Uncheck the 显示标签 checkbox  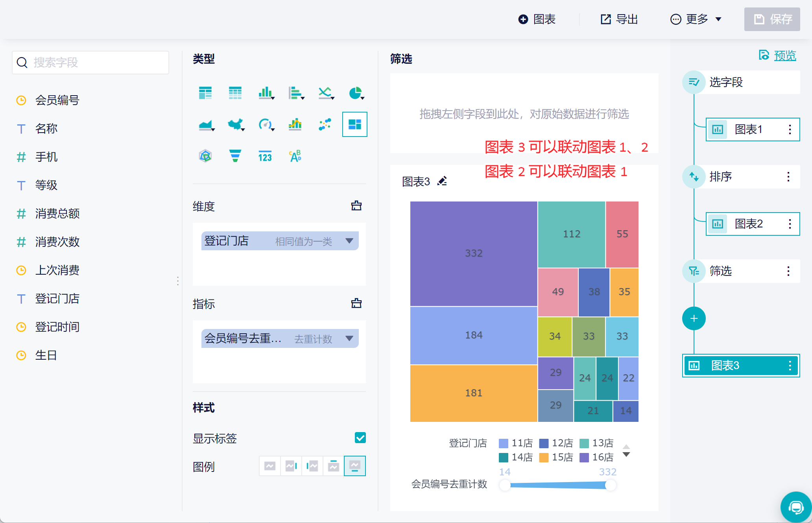(x=360, y=438)
